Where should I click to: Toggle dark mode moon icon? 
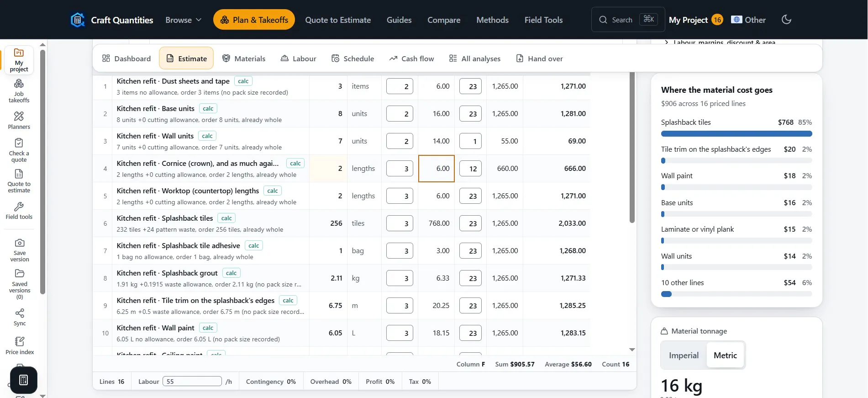click(x=786, y=20)
